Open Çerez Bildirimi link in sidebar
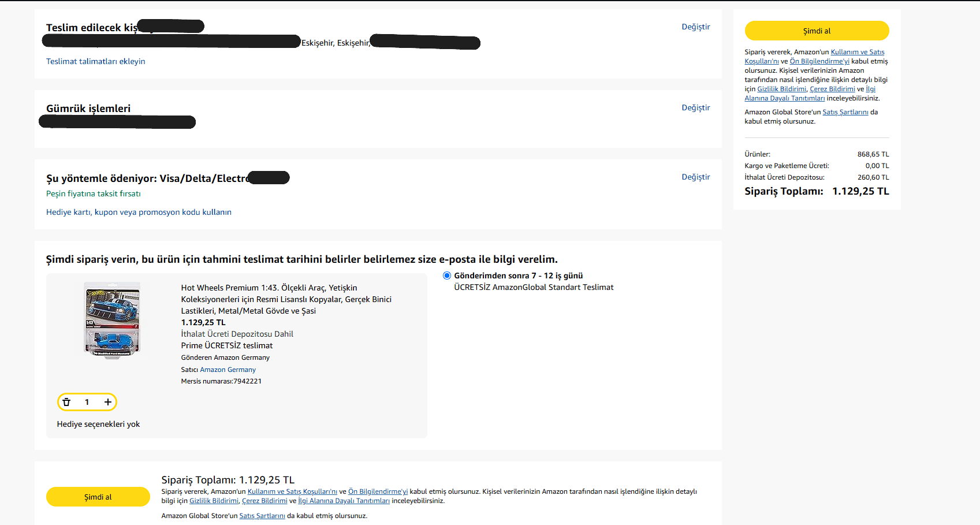Image resolution: width=980 pixels, height=525 pixels. pos(832,89)
